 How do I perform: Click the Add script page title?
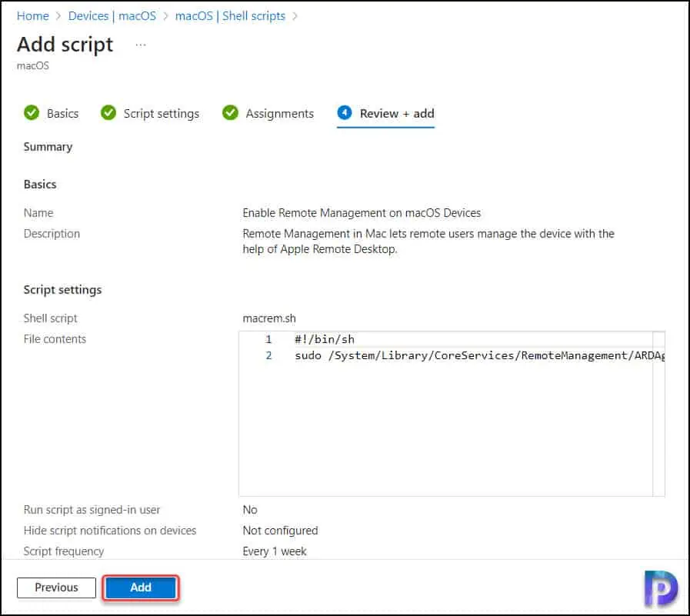pos(65,45)
